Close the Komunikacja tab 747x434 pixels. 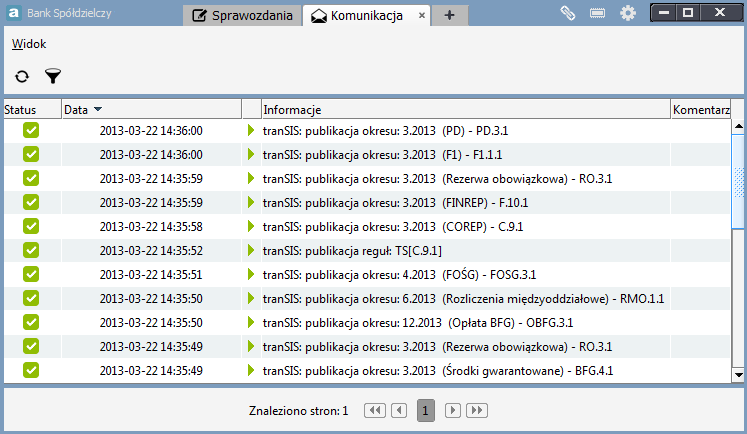[422, 16]
